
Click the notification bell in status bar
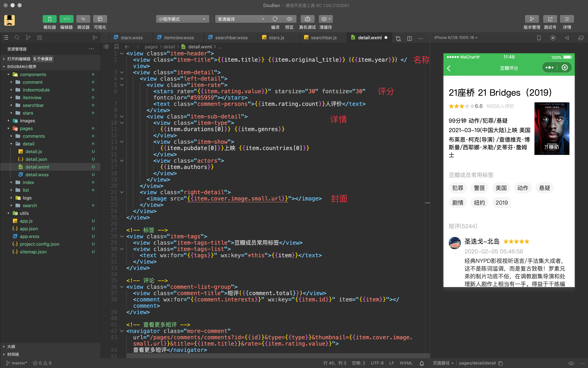[422, 363]
